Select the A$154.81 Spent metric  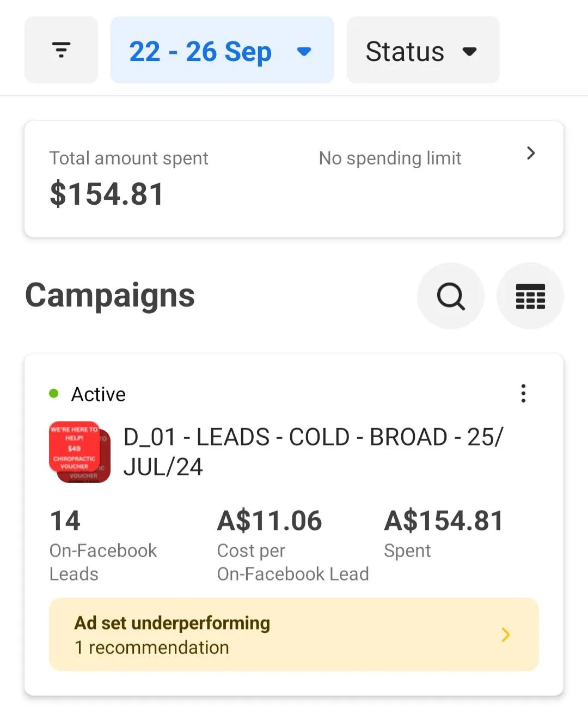coord(443,534)
